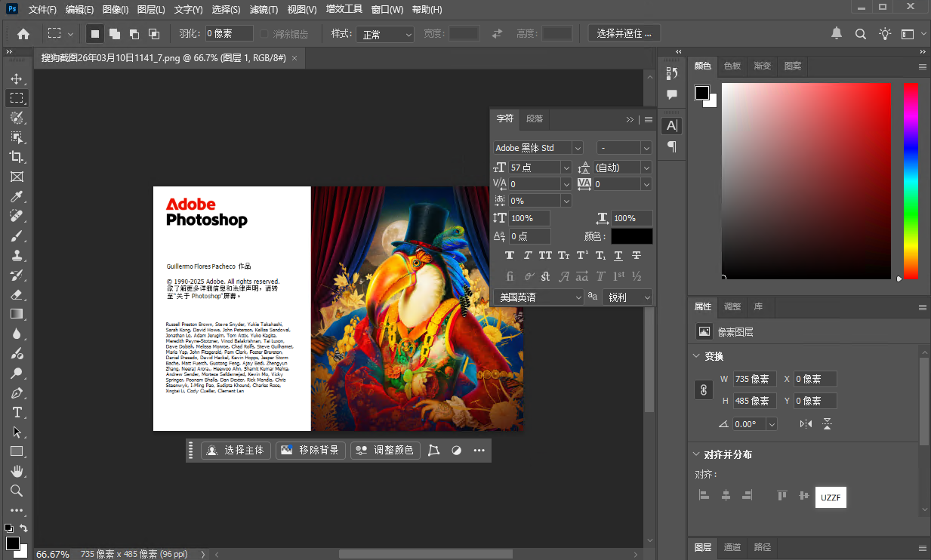This screenshot has width=931, height=560.
Task: Click the 选择并遮住 button
Action: click(624, 32)
